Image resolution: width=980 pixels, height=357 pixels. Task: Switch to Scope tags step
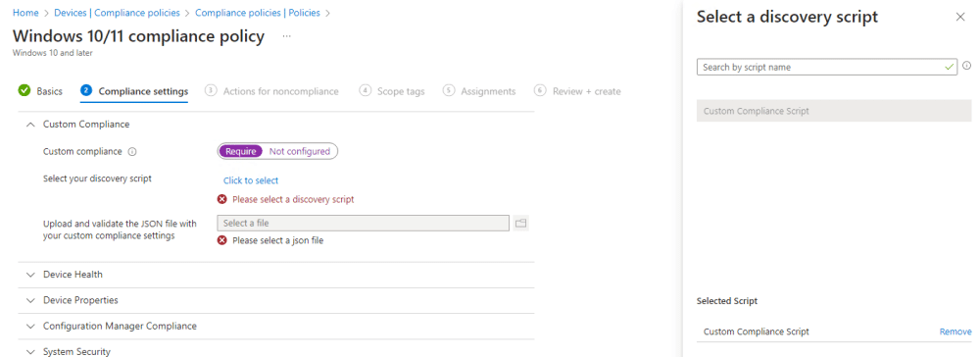coord(392,91)
